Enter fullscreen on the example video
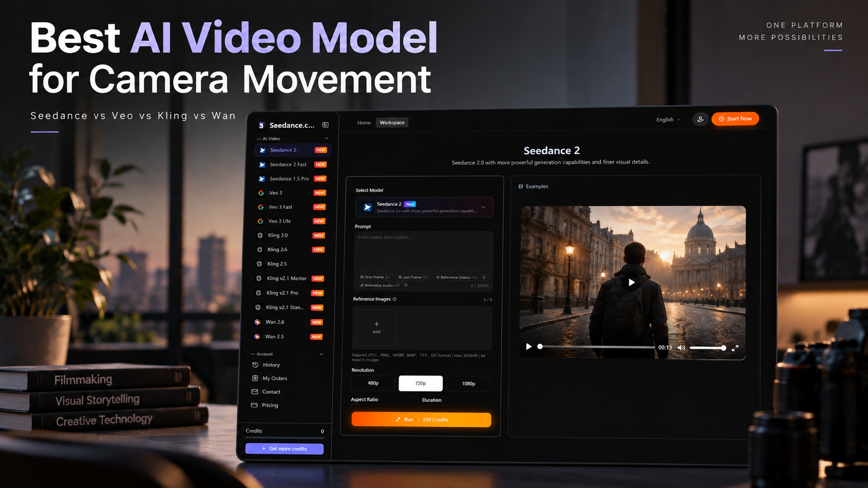Image resolution: width=868 pixels, height=488 pixels. (735, 348)
